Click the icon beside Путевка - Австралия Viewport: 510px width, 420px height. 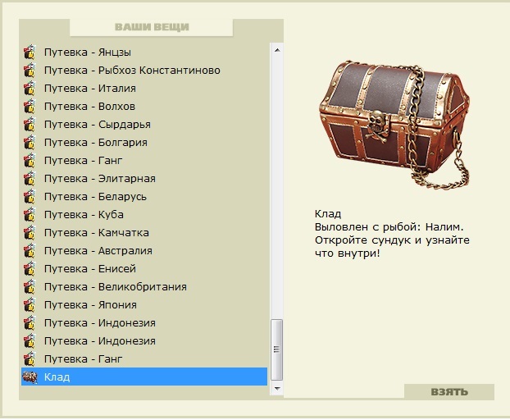[30, 251]
